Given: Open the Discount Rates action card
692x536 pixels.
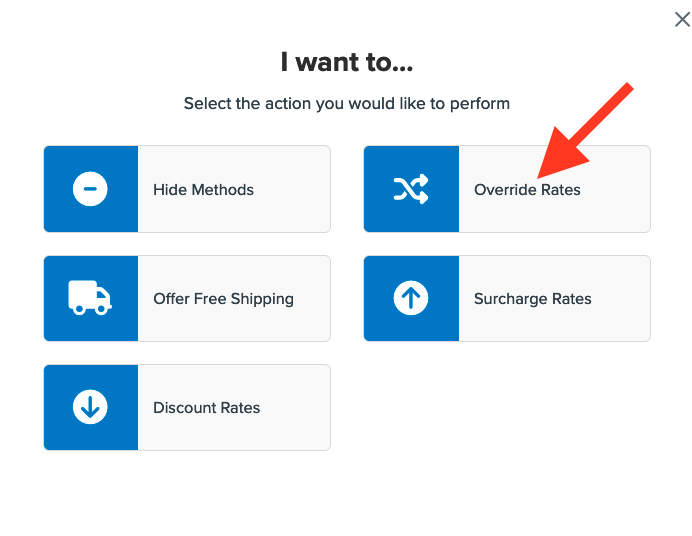Looking at the screenshot, I should point(187,407).
